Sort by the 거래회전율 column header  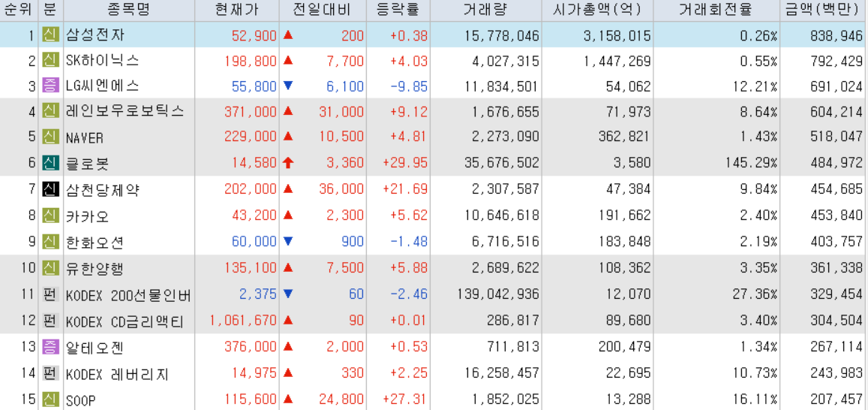(716, 10)
